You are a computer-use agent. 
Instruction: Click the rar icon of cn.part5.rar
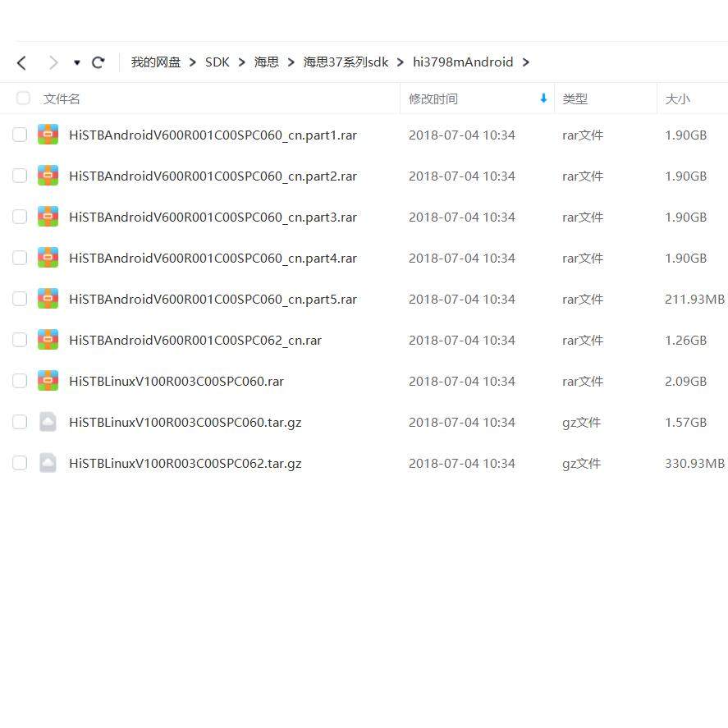[48, 298]
